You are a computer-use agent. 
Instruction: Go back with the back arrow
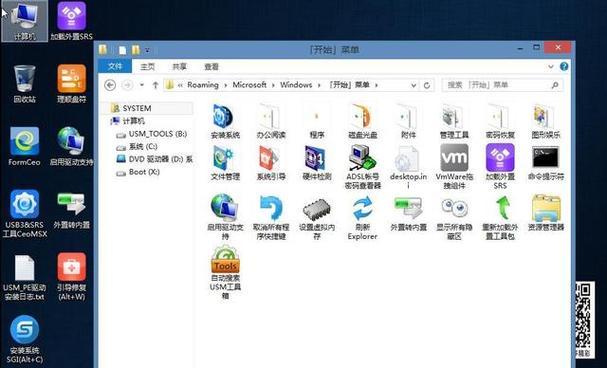click(110, 85)
